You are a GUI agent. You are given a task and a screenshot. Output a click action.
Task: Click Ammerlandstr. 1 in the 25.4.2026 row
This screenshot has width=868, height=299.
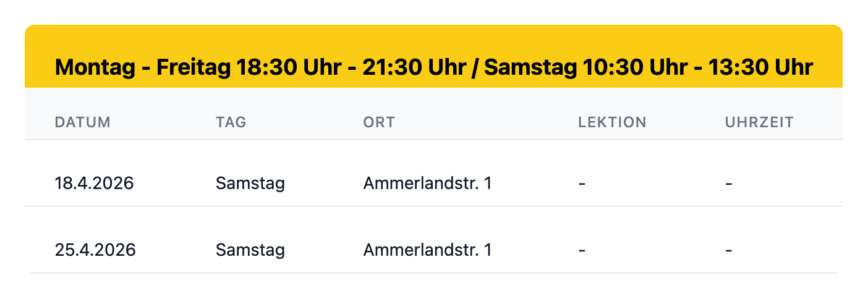(427, 250)
